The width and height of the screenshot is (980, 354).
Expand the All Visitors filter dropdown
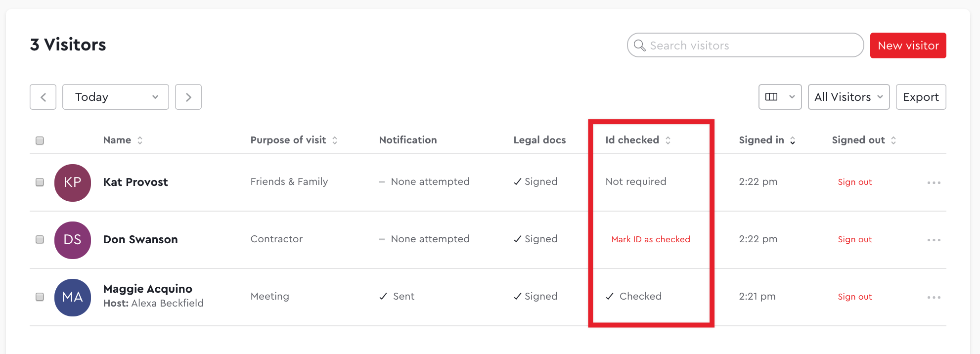pos(848,97)
